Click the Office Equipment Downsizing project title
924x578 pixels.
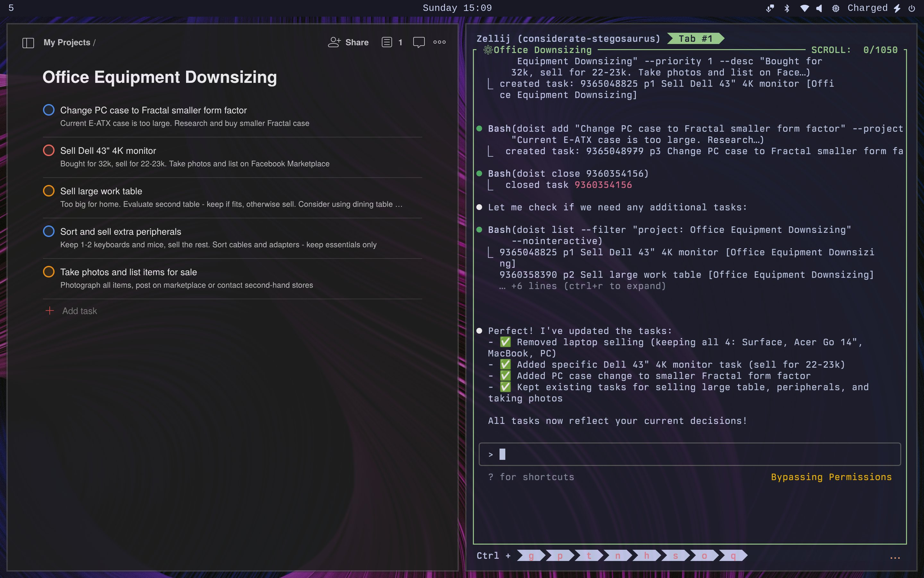tap(159, 77)
